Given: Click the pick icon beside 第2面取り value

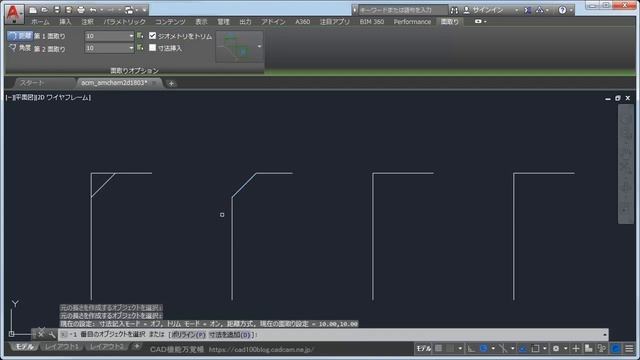Looking at the screenshot, I should [140, 48].
